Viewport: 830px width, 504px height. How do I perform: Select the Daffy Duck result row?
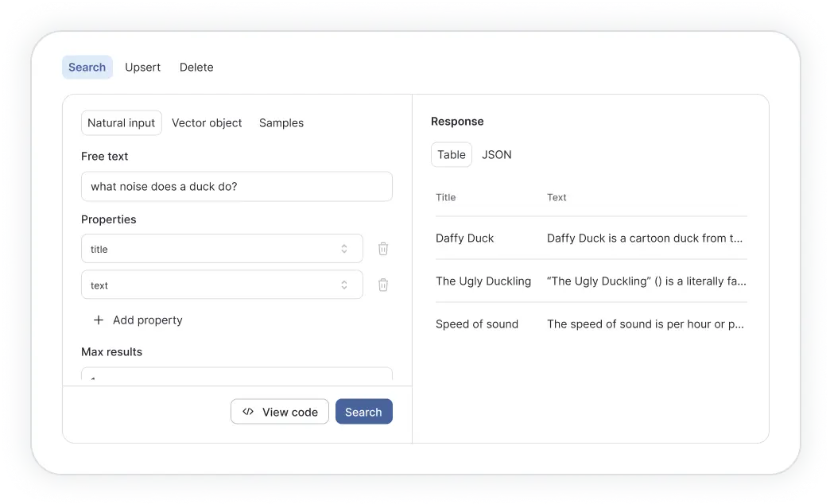click(590, 238)
